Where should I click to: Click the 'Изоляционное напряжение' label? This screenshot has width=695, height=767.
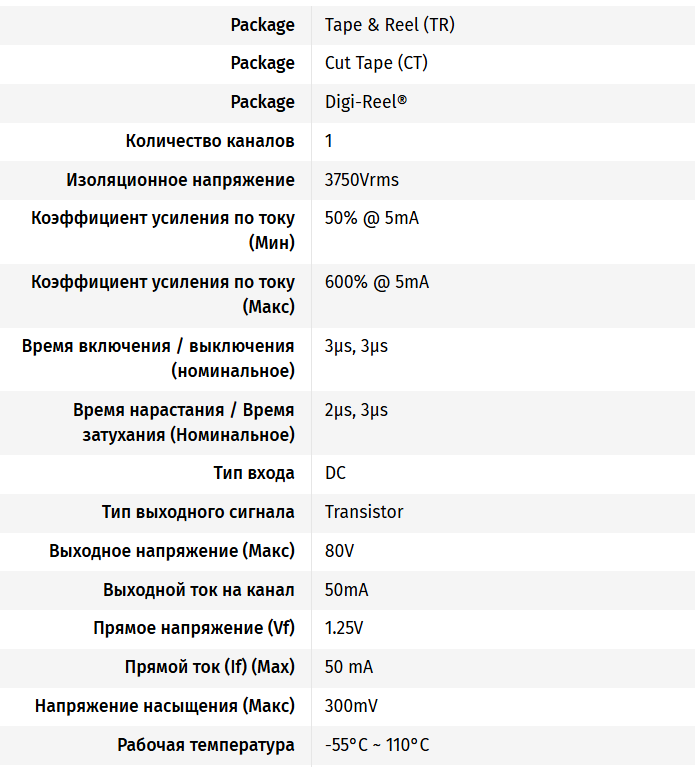click(181, 180)
